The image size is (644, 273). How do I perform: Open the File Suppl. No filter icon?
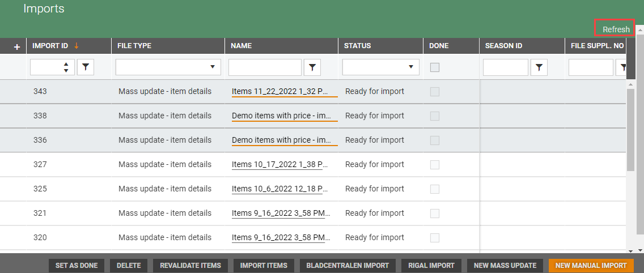pyautogui.click(x=623, y=67)
